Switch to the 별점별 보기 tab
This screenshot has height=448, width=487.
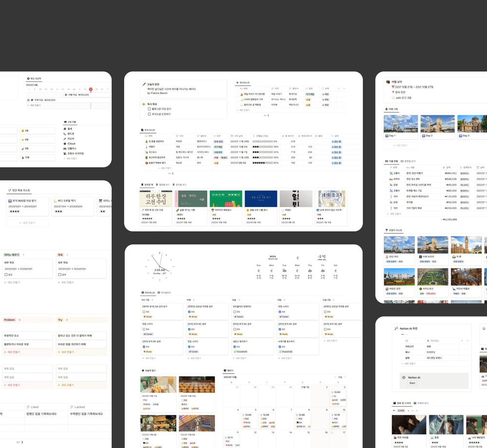[x=164, y=185]
